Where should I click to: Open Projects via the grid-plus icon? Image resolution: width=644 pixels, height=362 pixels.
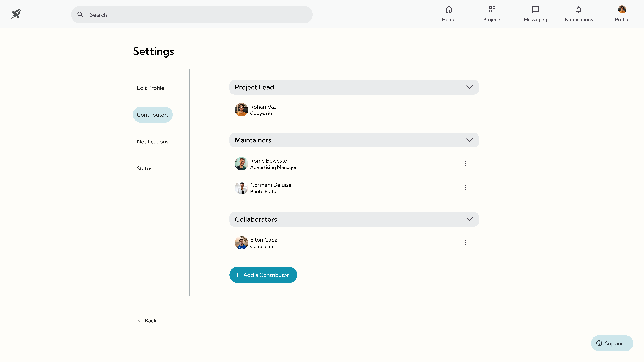(492, 9)
